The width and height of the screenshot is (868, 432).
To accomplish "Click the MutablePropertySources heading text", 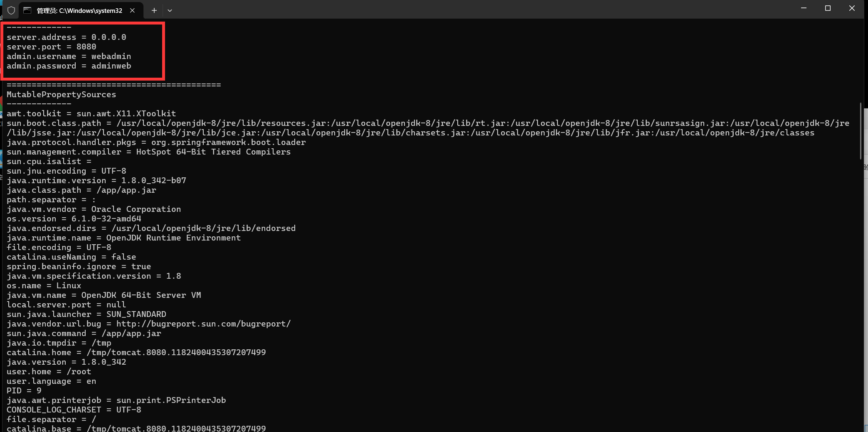I will [x=61, y=94].
